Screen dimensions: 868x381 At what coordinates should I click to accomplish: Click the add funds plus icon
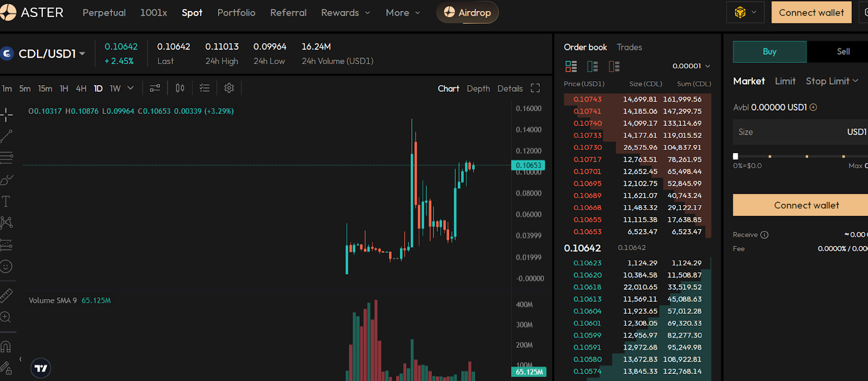[x=813, y=107]
